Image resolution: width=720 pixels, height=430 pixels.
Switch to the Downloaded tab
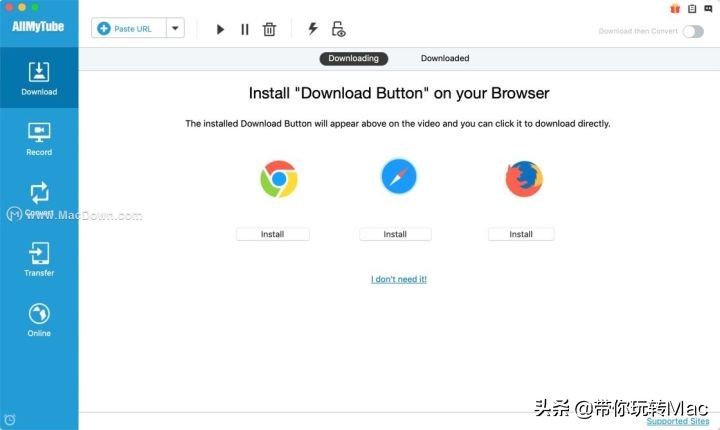(x=445, y=58)
